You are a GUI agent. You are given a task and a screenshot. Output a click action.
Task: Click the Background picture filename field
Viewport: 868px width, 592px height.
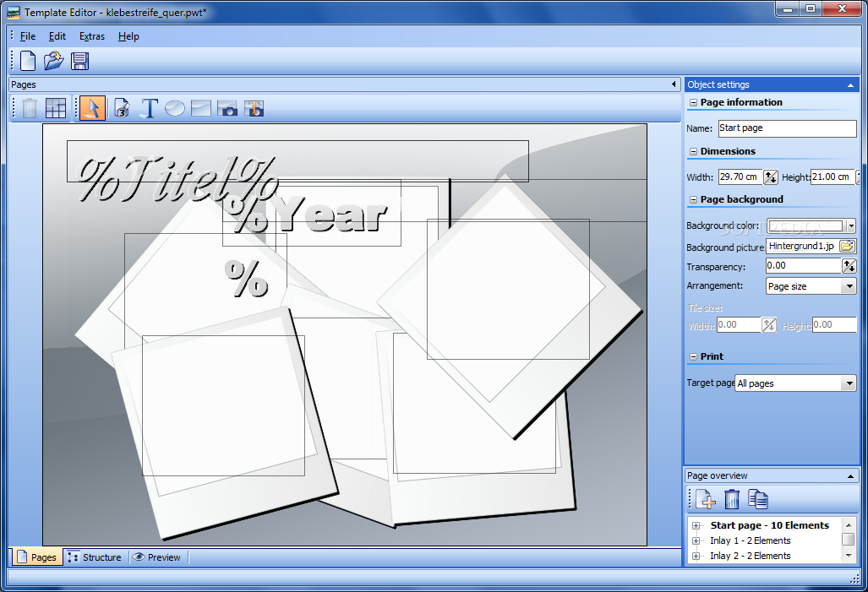point(803,247)
